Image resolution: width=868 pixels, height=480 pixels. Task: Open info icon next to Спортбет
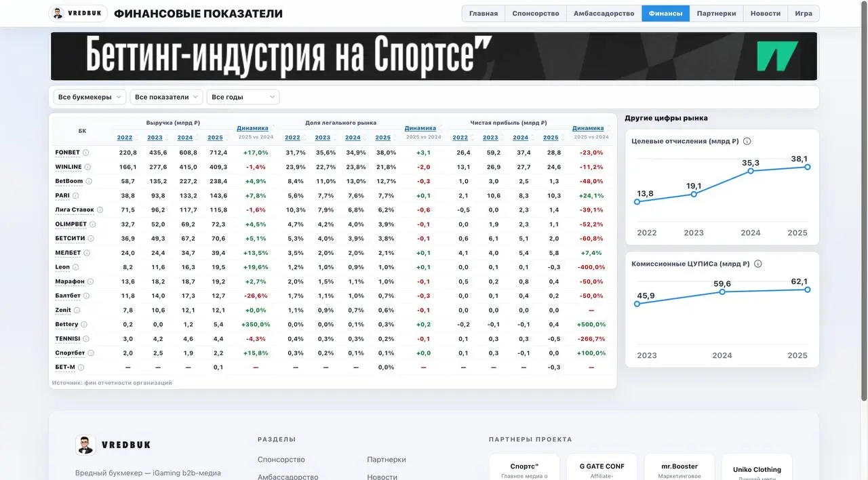[x=91, y=353]
